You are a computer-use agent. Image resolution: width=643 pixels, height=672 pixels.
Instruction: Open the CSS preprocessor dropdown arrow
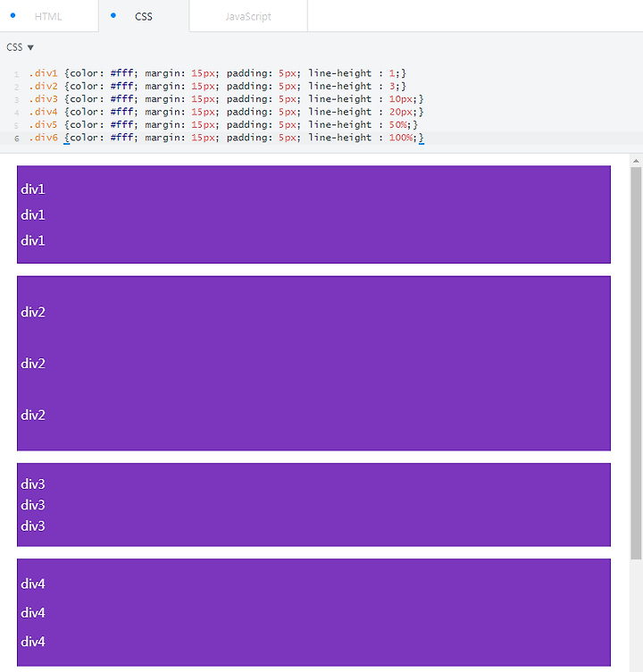pyautogui.click(x=30, y=47)
